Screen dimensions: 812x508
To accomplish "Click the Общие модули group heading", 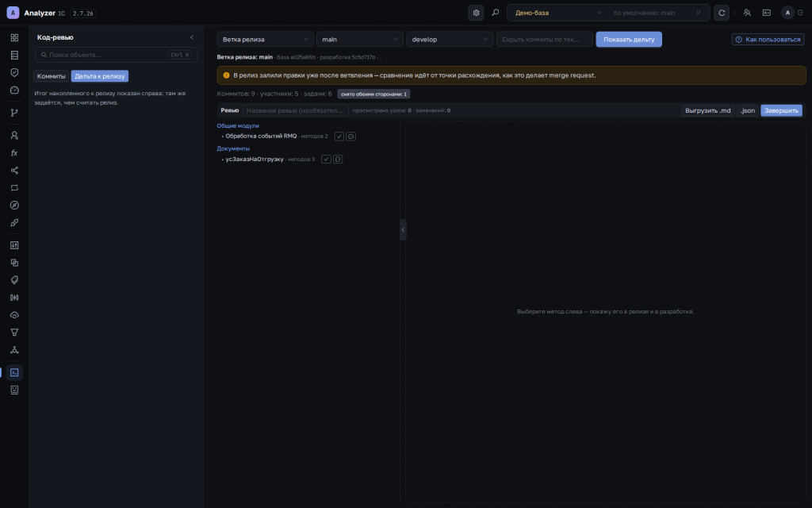I will click(238, 125).
